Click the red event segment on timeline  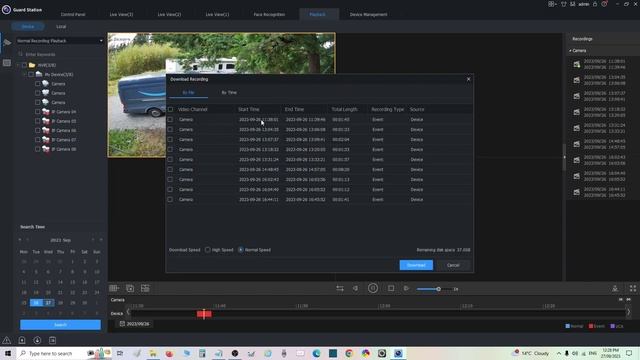coord(204,313)
